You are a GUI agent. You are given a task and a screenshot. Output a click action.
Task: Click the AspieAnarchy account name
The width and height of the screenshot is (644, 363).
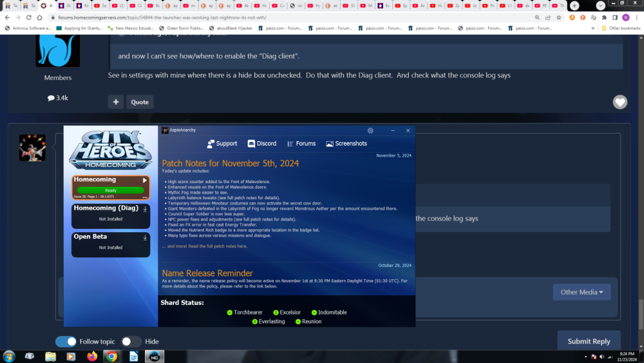[183, 130]
